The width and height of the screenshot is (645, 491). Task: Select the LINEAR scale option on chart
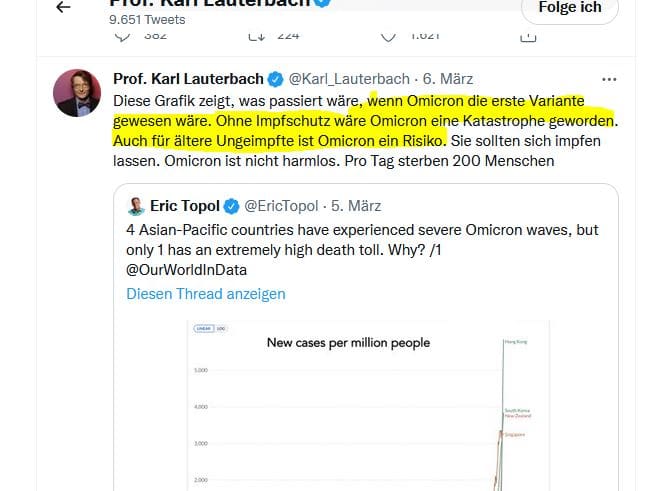point(204,328)
